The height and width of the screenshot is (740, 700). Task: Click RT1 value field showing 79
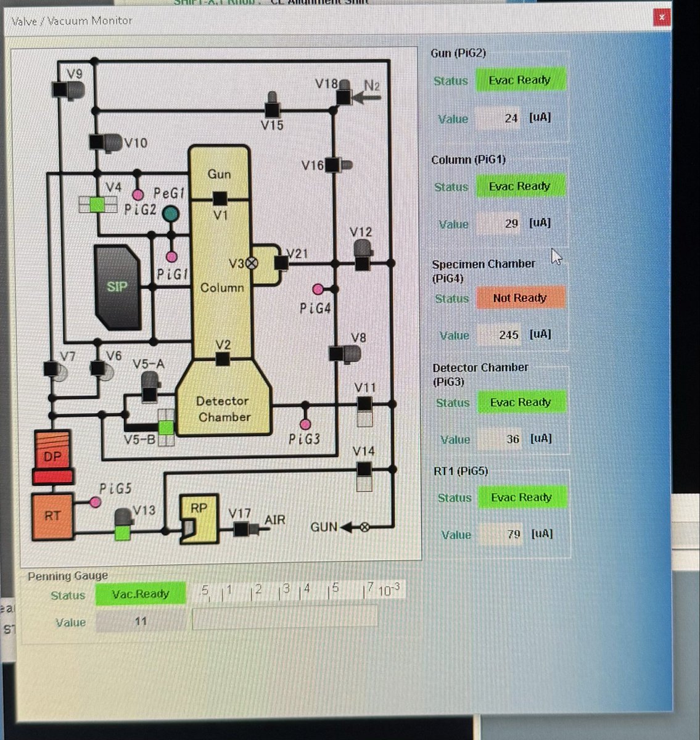pos(501,534)
